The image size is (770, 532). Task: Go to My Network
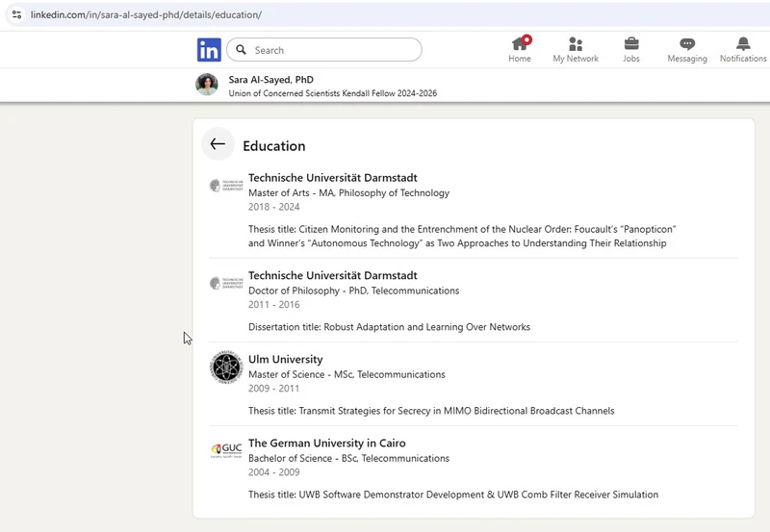point(576,49)
